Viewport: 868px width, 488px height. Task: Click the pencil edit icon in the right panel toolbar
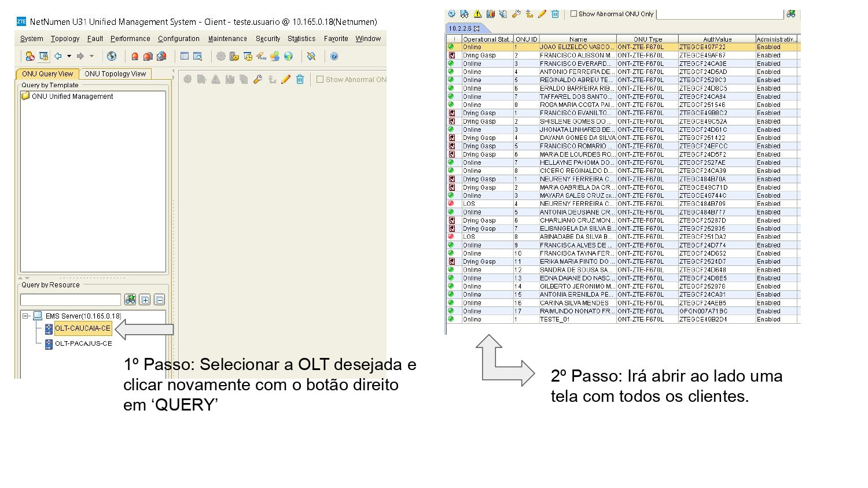coord(542,14)
